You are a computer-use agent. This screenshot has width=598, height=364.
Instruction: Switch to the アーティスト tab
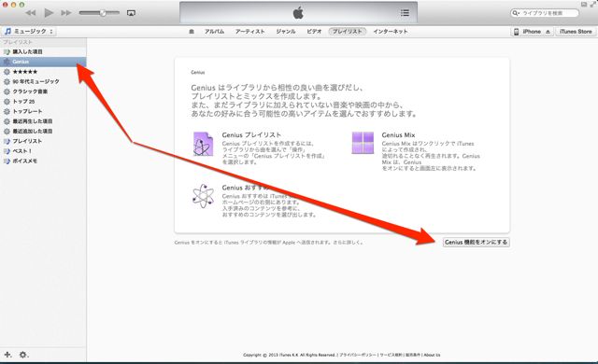coord(249,31)
